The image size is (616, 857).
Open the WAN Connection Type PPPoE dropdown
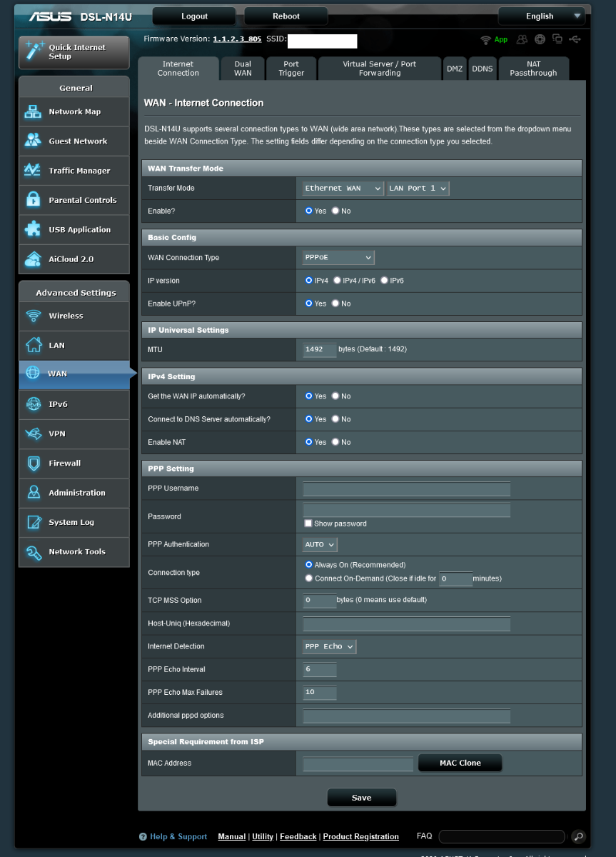pyautogui.click(x=338, y=257)
